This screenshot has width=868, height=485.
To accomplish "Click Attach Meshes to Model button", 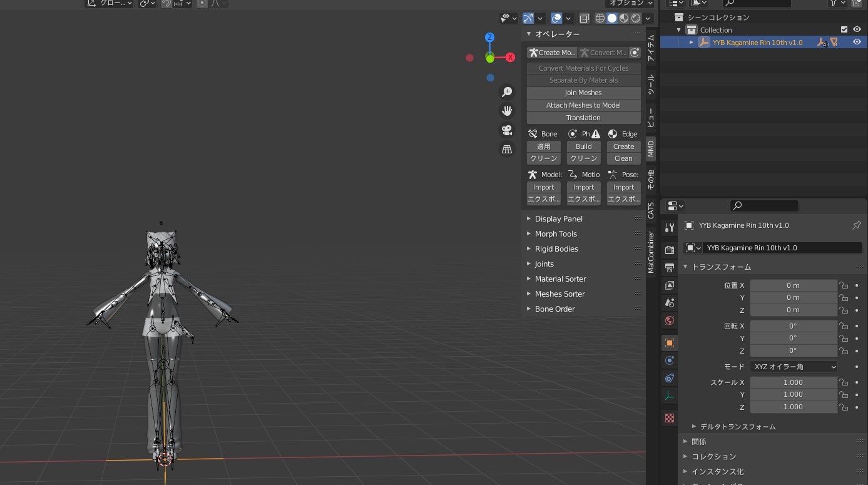I will point(583,105).
